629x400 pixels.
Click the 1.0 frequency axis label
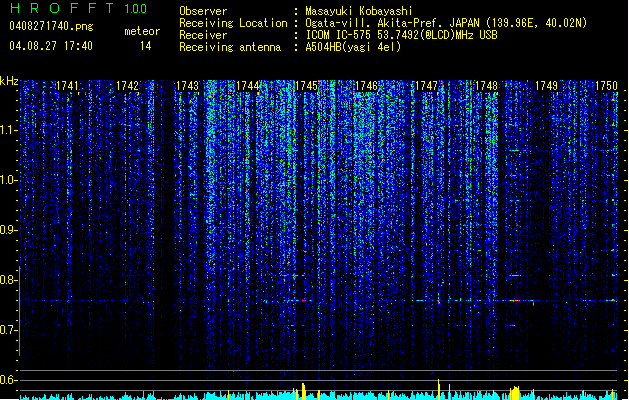point(9,180)
